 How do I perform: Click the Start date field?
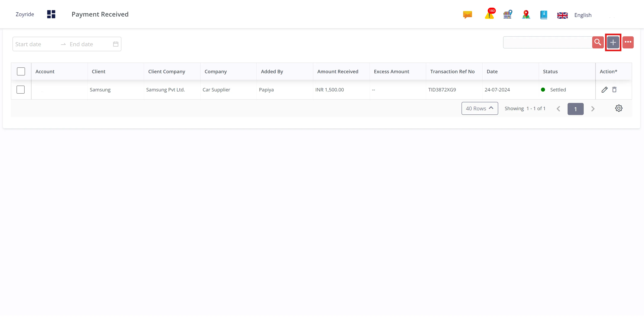pyautogui.click(x=28, y=44)
